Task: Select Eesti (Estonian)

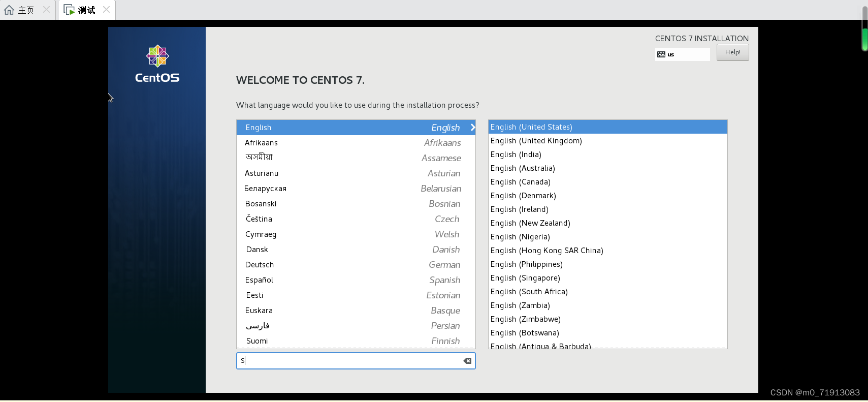Action: [356, 295]
